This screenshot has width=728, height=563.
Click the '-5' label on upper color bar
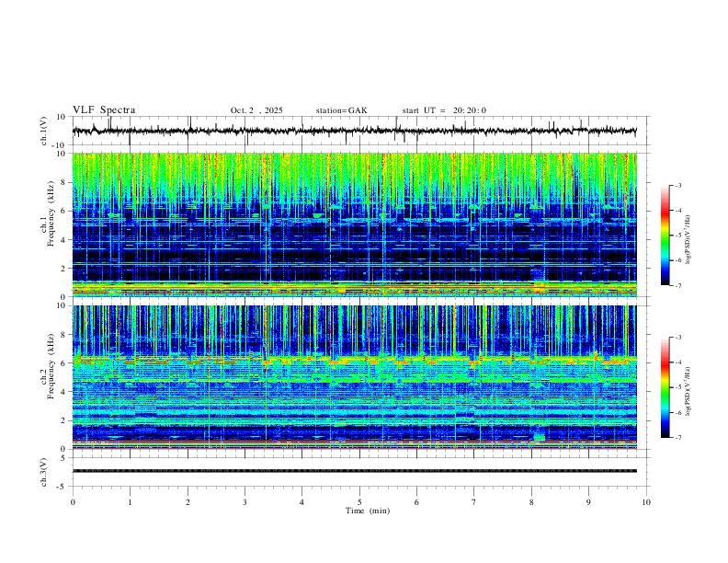(677, 236)
